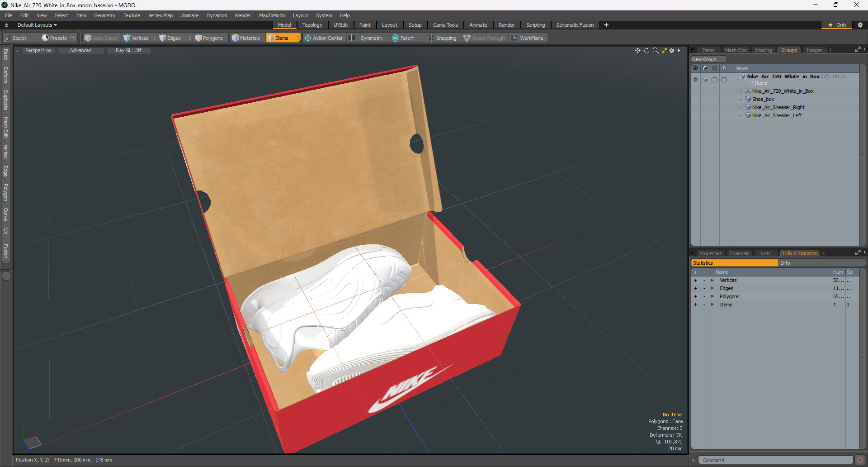Click the camera render column header icon
Screen dimensions: 868x467
coord(705,68)
